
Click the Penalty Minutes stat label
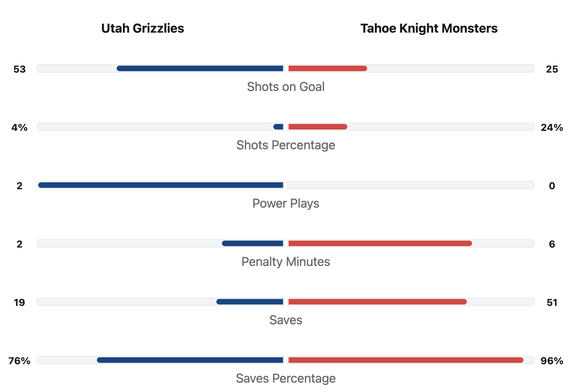285,262
